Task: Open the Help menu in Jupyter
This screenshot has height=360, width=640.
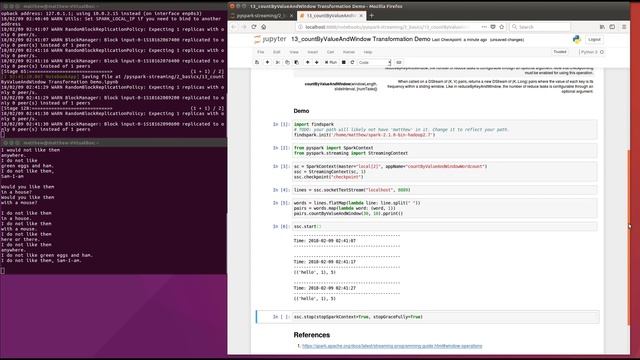Action: pos(368,52)
